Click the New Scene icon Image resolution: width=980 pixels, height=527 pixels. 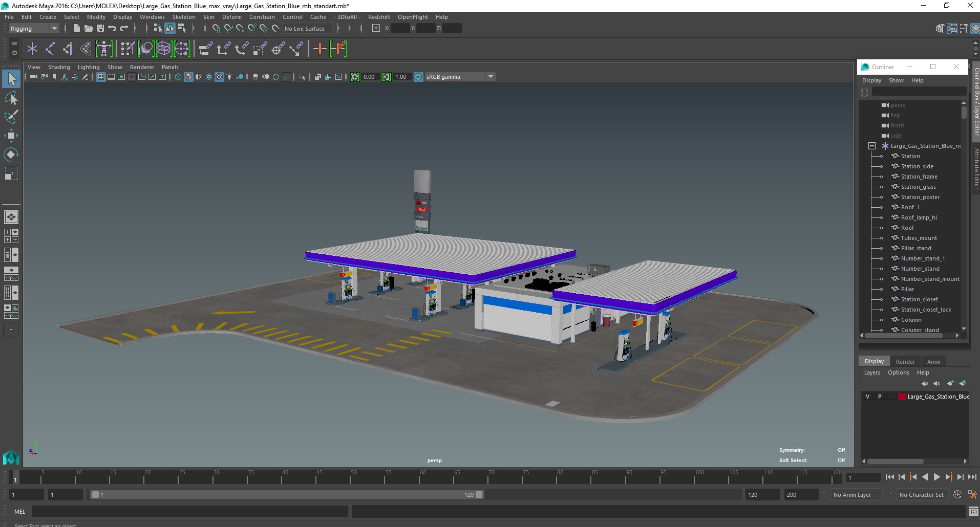76,28
